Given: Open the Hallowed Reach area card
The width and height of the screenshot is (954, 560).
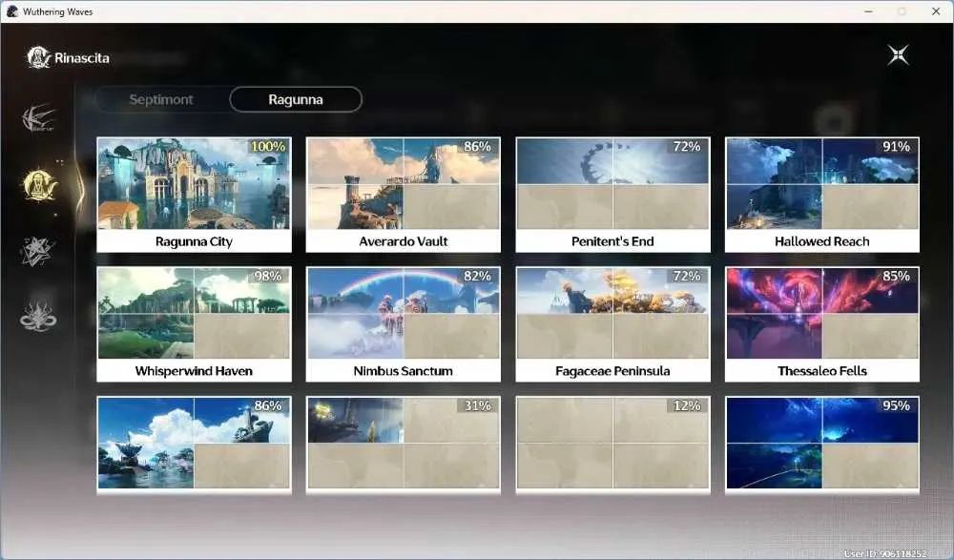Looking at the screenshot, I should pos(822,195).
